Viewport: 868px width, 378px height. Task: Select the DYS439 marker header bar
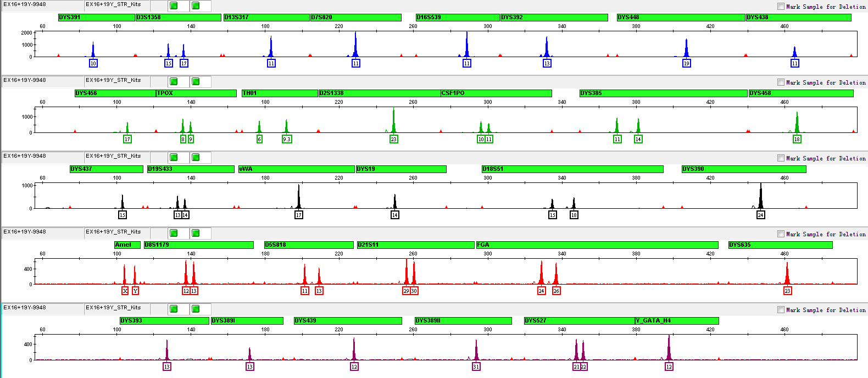(348, 321)
